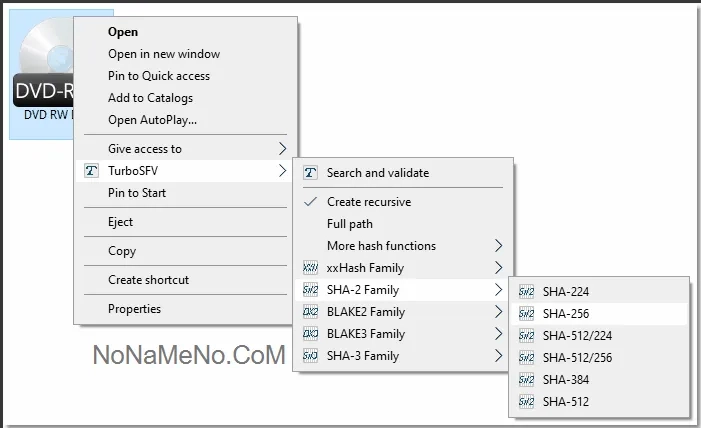The height and width of the screenshot is (428, 701).
Task: Click Pin to Quick access
Action: coord(159,76)
